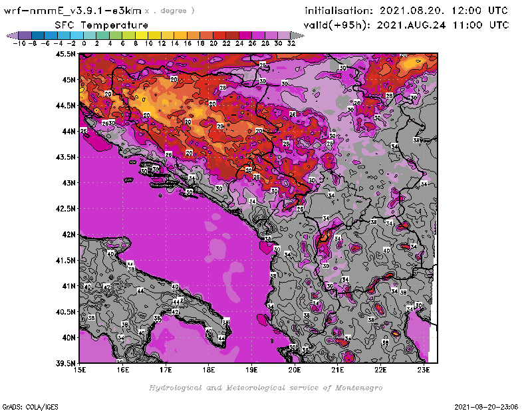Click the 2021-08-20-23:06 timestamp
This screenshot has width=532, height=411.
pos(486,407)
